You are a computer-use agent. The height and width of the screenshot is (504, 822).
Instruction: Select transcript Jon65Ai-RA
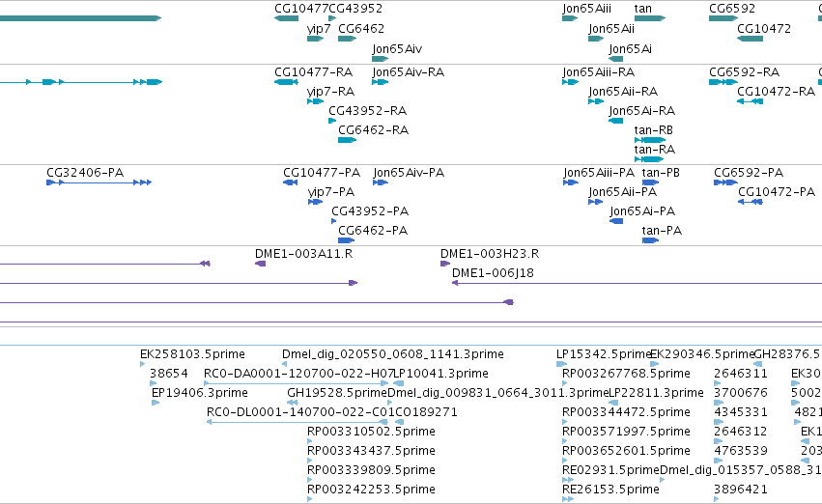(x=642, y=111)
